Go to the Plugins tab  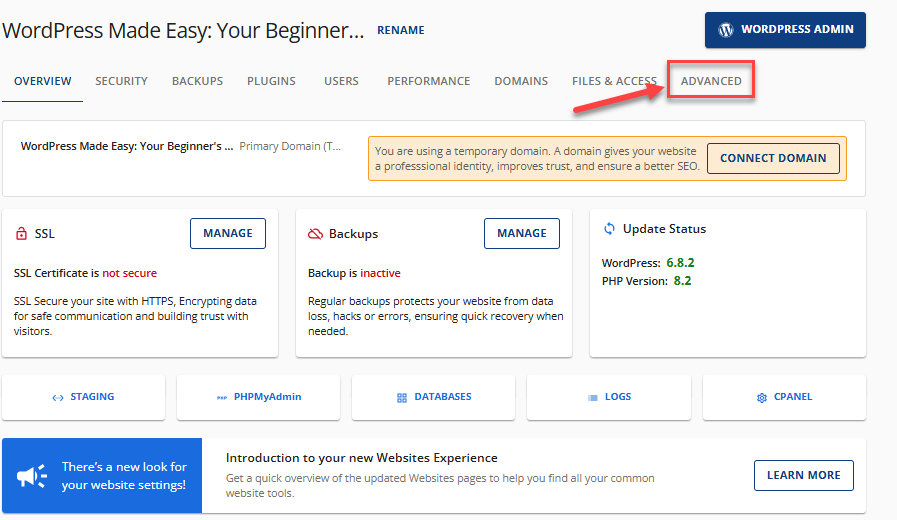click(x=271, y=81)
